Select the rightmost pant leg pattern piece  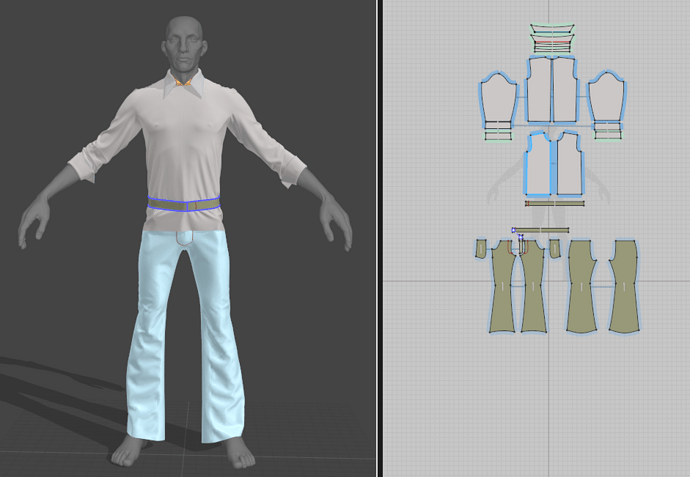(624, 287)
